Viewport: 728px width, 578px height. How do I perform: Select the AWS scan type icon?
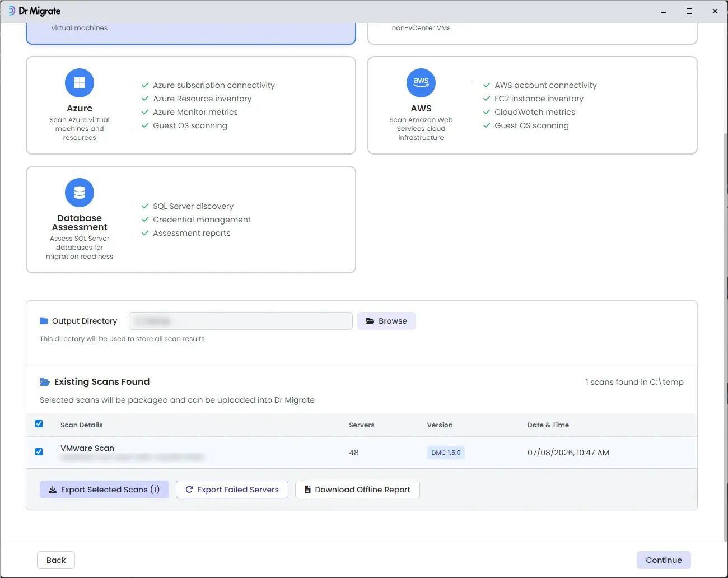pyautogui.click(x=421, y=83)
